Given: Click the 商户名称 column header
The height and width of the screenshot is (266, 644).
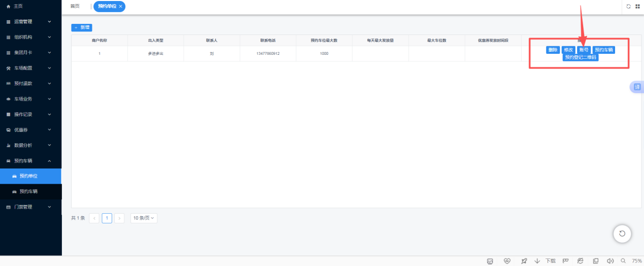Looking at the screenshot, I should click(x=100, y=40).
